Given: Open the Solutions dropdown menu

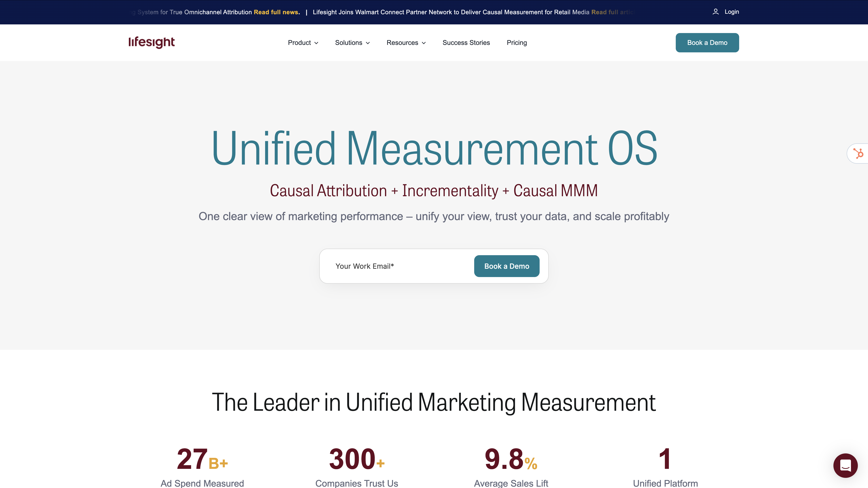Looking at the screenshot, I should (x=349, y=43).
